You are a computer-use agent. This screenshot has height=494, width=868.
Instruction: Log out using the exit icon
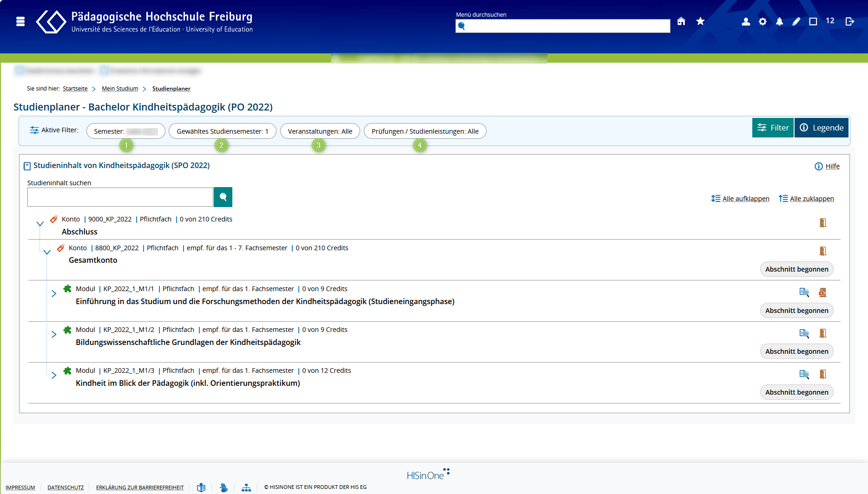coord(850,21)
